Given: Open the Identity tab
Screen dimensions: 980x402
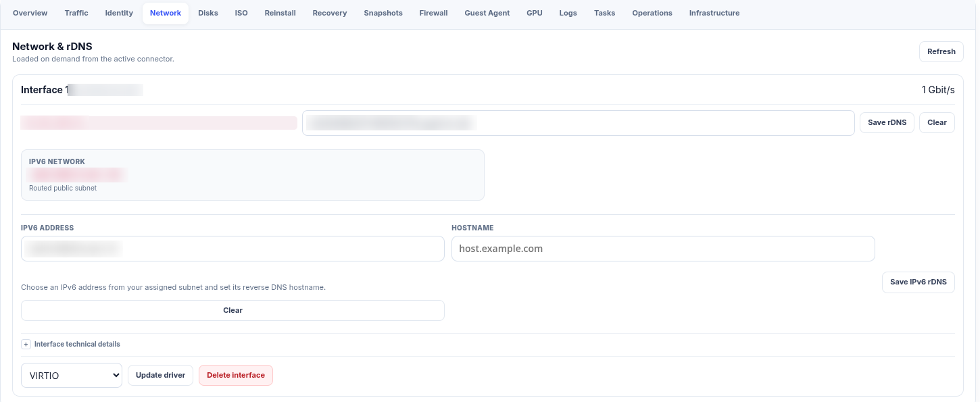Looking at the screenshot, I should 119,13.
